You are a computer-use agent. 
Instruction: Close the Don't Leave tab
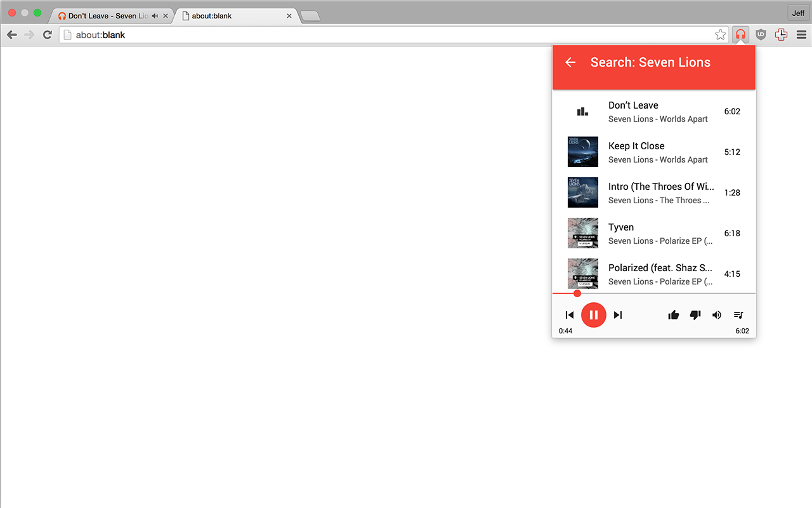[166, 16]
